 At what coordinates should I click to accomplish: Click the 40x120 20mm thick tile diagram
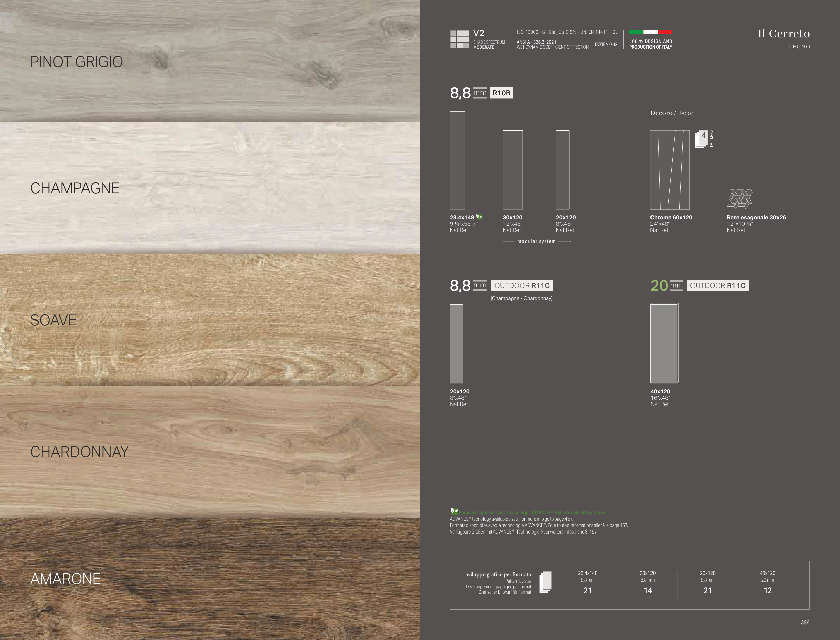coord(664,343)
